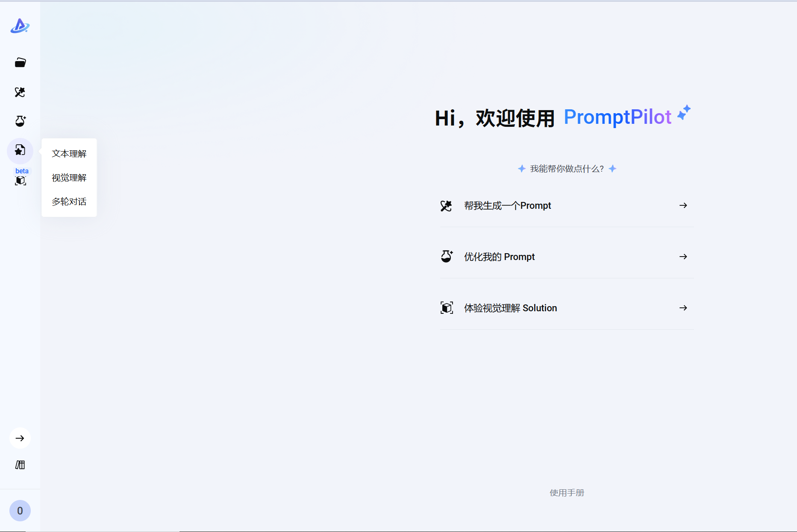Choose 文本理解 from the popup menu
This screenshot has height=532, width=797.
[69, 154]
